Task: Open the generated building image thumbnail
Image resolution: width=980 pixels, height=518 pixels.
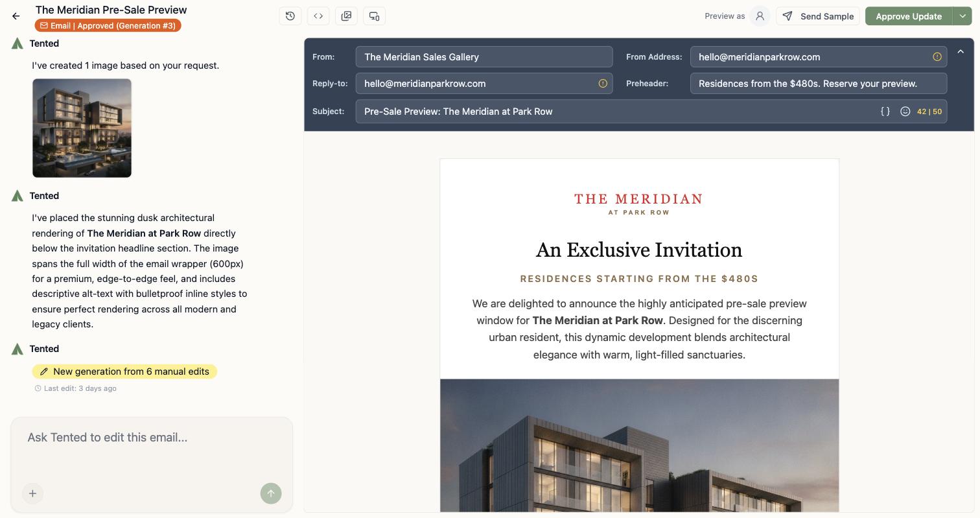Action: (x=82, y=128)
